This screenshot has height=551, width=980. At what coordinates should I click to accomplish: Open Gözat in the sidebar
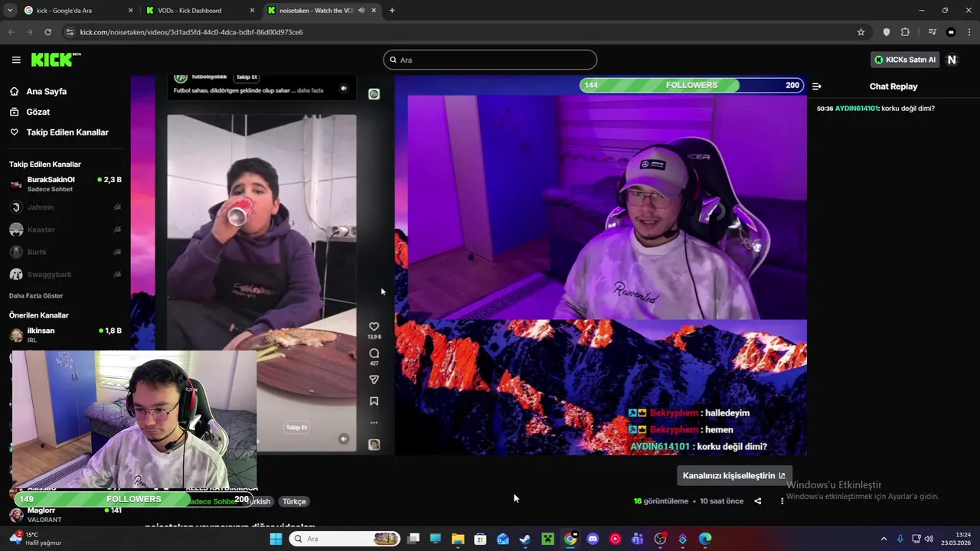pyautogui.click(x=38, y=112)
